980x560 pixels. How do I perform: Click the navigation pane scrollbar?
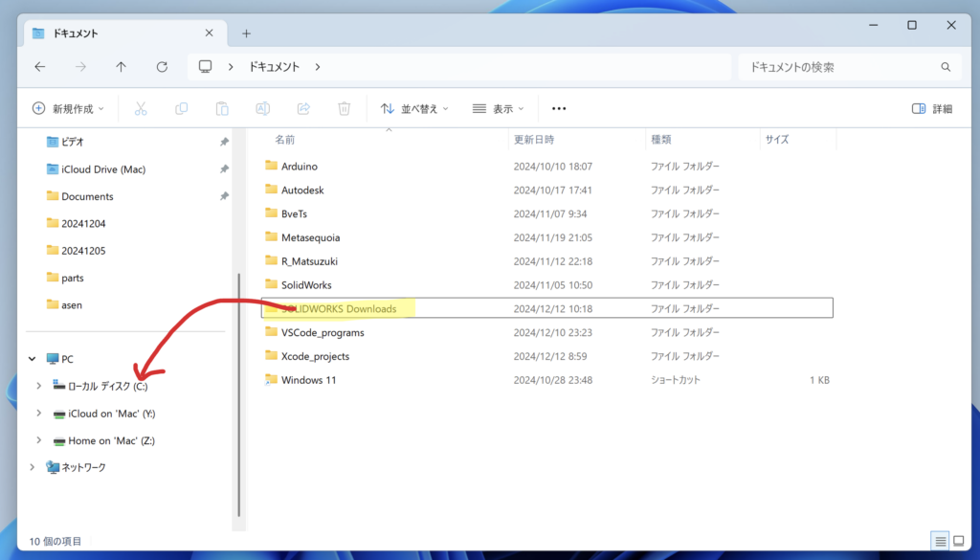pos(238,395)
